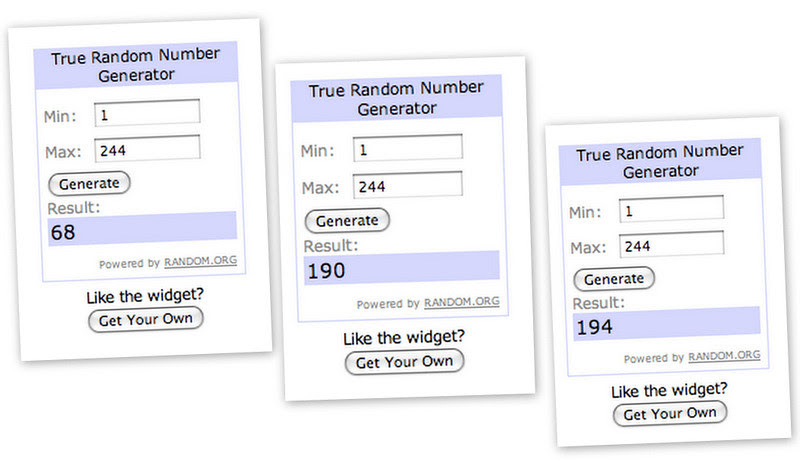800x460 pixels.
Task: Click Generate in the widget showing result 68
Action: [89, 184]
